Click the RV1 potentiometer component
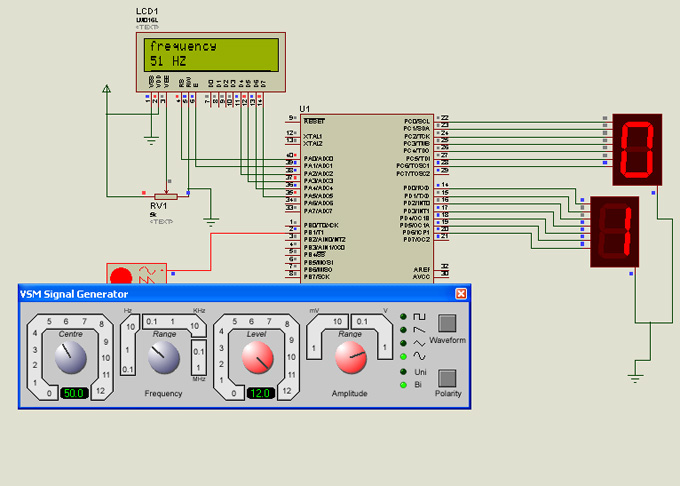The width and height of the screenshot is (680, 486). click(x=168, y=196)
